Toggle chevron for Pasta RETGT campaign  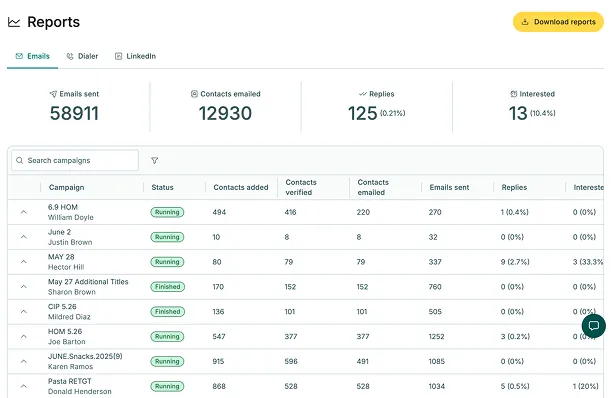tap(24, 386)
